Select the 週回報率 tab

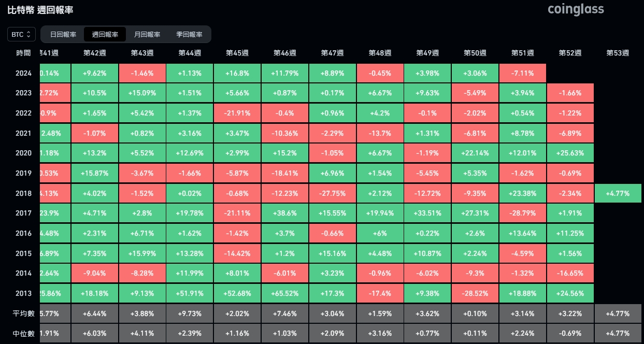(x=105, y=35)
